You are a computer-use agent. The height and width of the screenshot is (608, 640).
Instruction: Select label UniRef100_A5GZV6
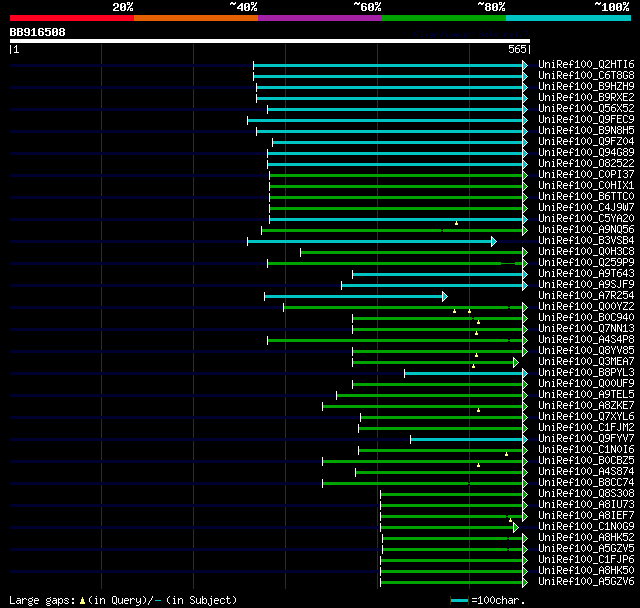586,582
